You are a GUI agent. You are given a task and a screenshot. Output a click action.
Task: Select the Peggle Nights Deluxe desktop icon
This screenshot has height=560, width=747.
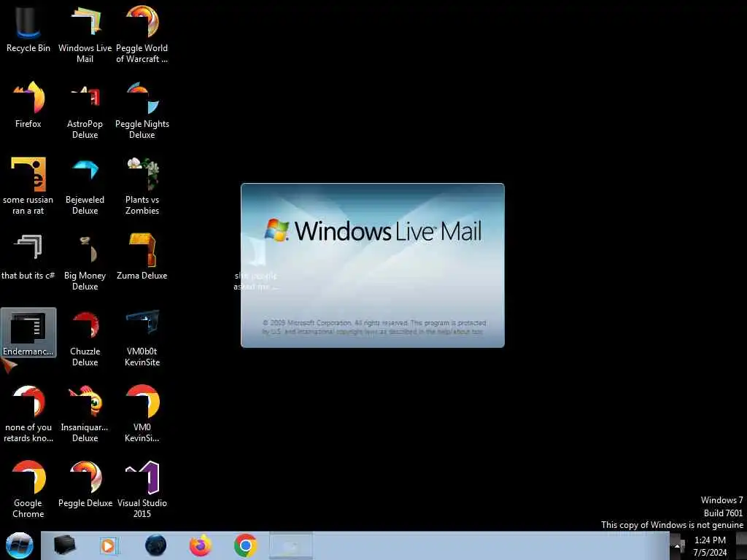[x=142, y=109]
